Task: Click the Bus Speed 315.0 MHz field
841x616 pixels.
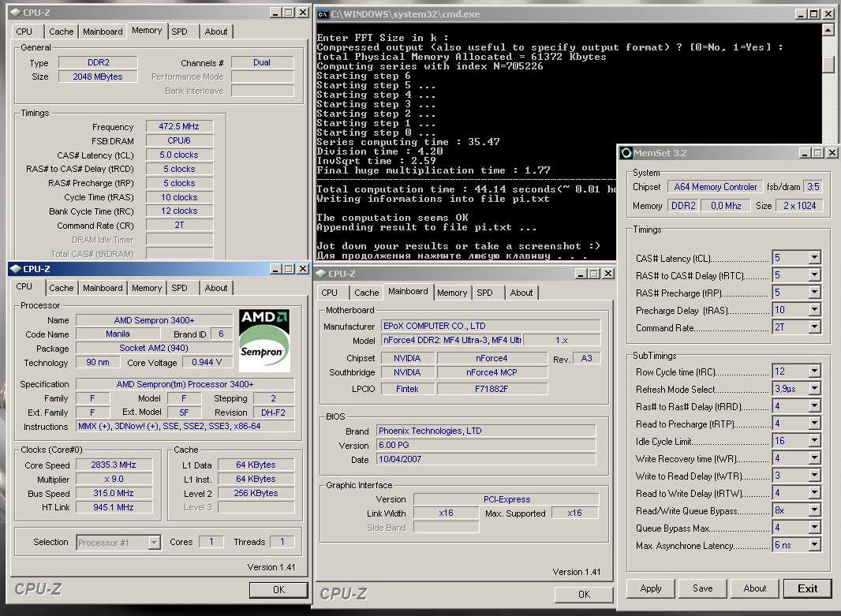Action: pos(114,493)
